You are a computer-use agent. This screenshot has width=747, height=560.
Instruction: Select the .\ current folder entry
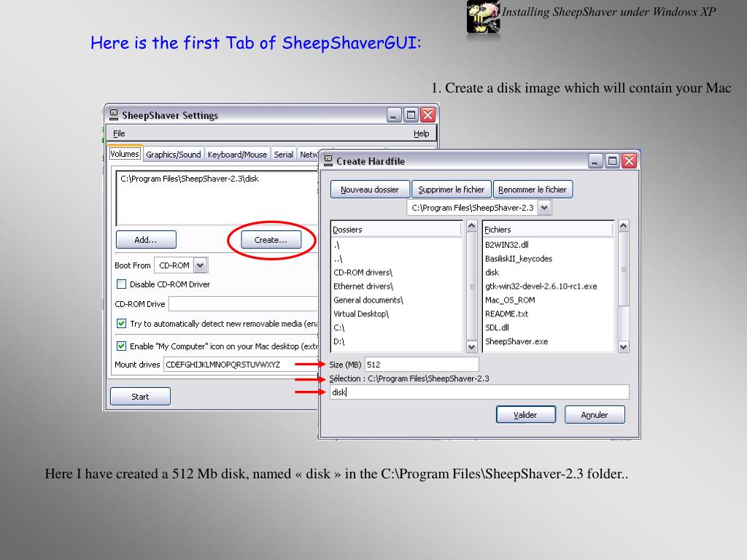(x=337, y=245)
